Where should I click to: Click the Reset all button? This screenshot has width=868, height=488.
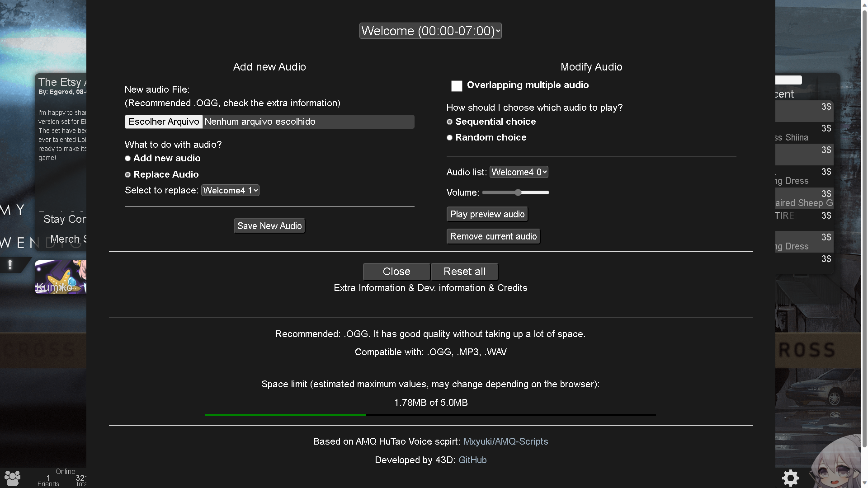[x=464, y=272]
